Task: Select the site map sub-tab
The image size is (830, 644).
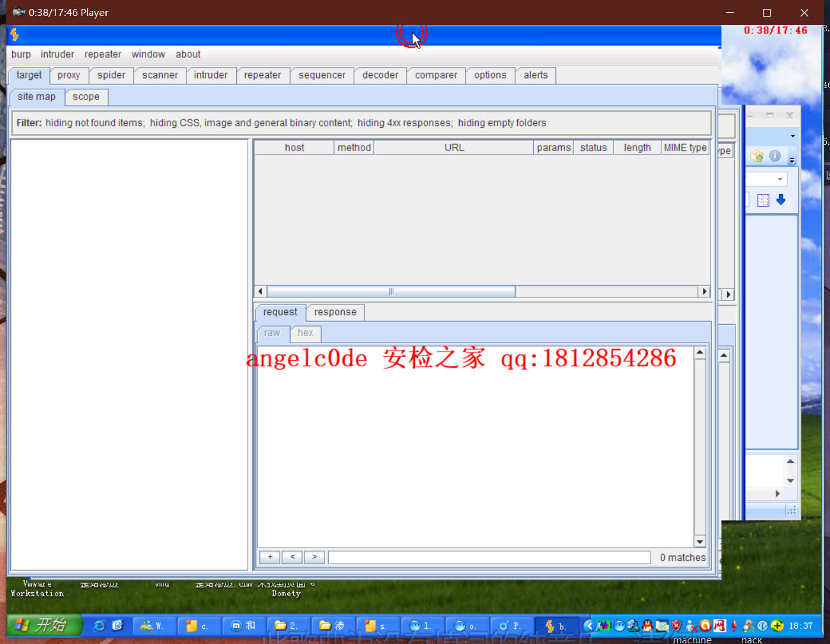Action: 36,97
